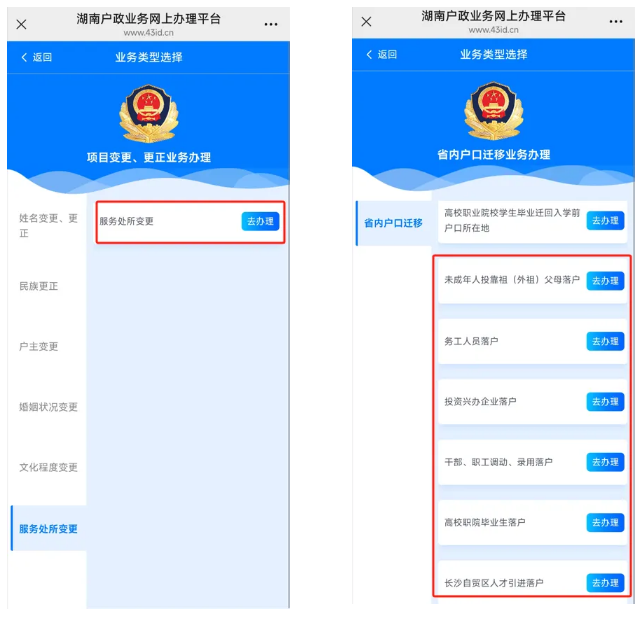Viewport: 641px width, 622px height.
Task: Click 去办理 for 务工人员落户
Action: coord(605,341)
